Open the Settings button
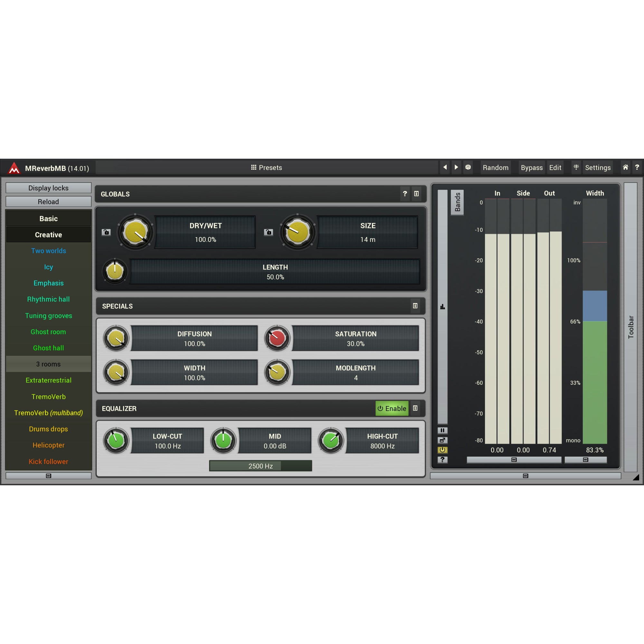This screenshot has width=644, height=644. 598,167
